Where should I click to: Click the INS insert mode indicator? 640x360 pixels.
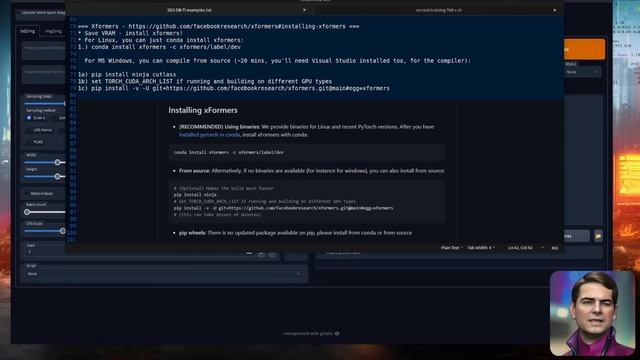coord(555,248)
